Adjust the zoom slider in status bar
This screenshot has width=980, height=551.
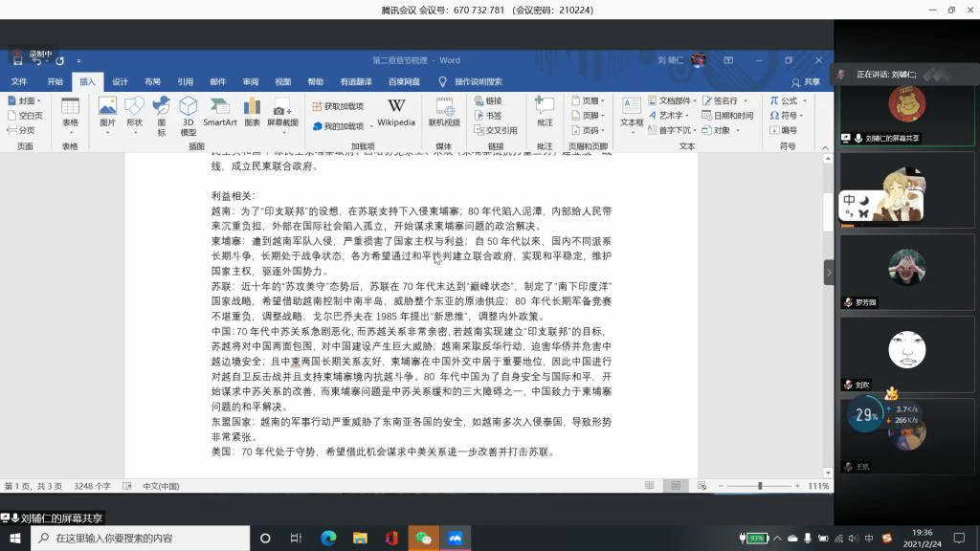point(760,486)
